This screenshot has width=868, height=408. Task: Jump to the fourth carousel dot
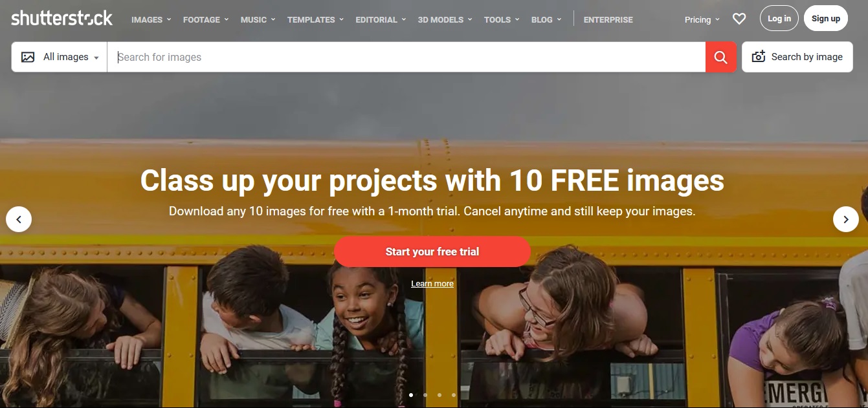tap(454, 394)
